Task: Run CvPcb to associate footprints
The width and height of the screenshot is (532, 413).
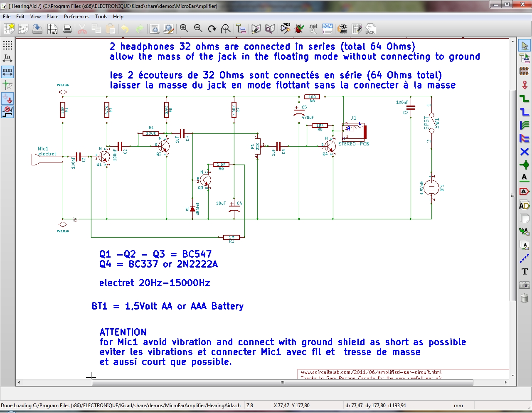Action: click(343, 29)
